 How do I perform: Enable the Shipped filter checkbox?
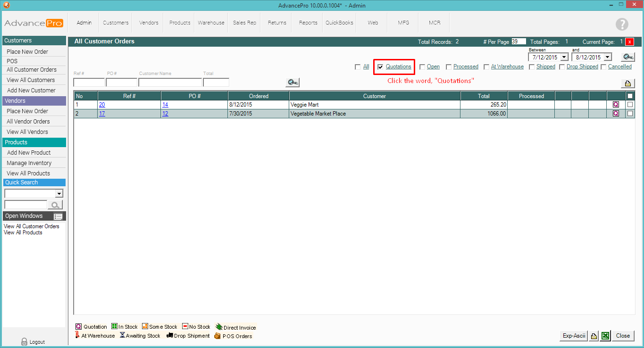pyautogui.click(x=532, y=67)
